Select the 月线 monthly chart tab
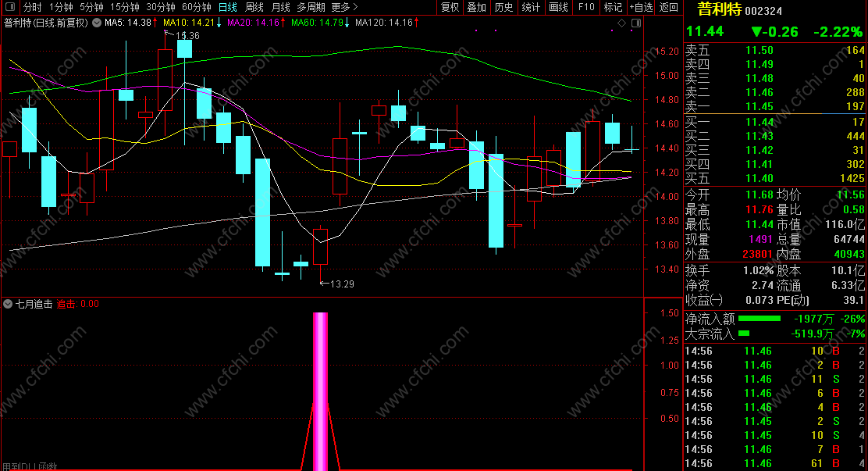 281,7
